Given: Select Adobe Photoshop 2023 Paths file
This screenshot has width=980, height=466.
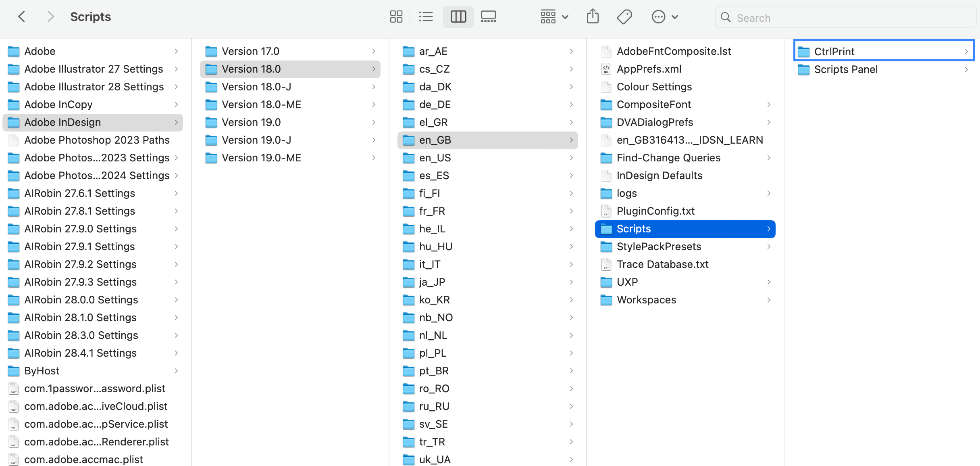Looking at the screenshot, I should pos(93,140).
